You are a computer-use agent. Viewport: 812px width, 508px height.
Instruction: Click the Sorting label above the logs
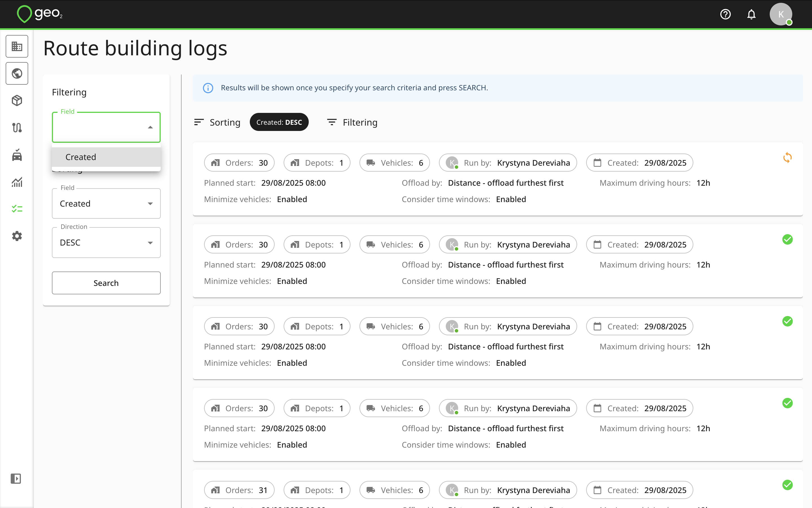pyautogui.click(x=225, y=122)
